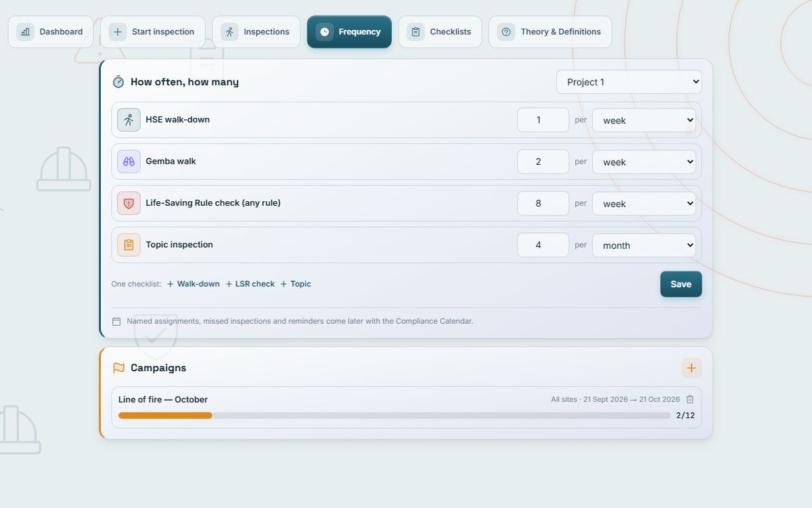Screen dimensions: 812x508
Task: Add a Walk-down checklist link
Action: tap(194, 284)
